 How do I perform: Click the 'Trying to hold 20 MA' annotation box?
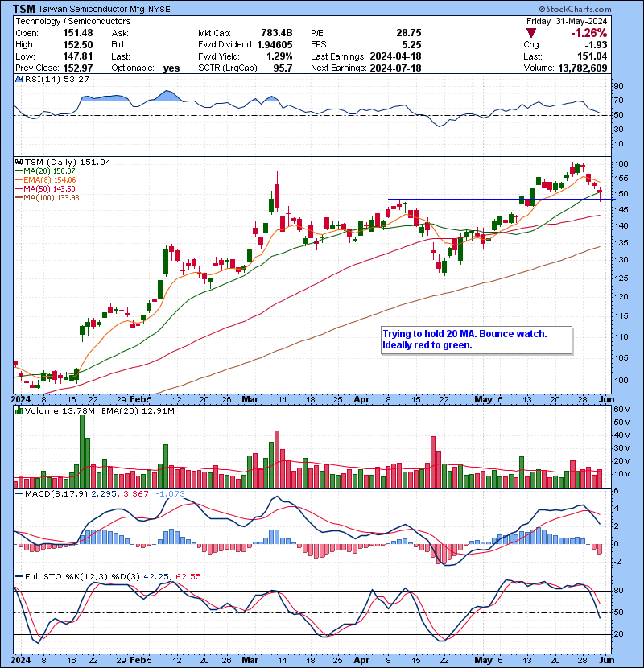point(477,340)
